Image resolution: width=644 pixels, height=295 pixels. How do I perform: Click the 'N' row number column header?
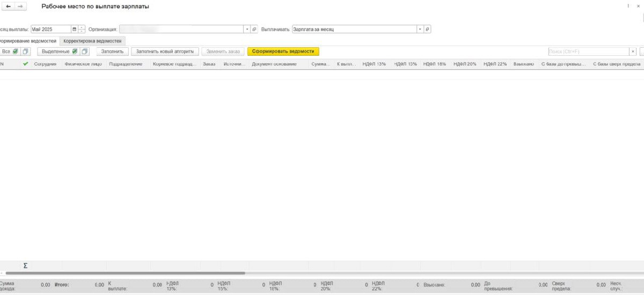click(x=2, y=64)
